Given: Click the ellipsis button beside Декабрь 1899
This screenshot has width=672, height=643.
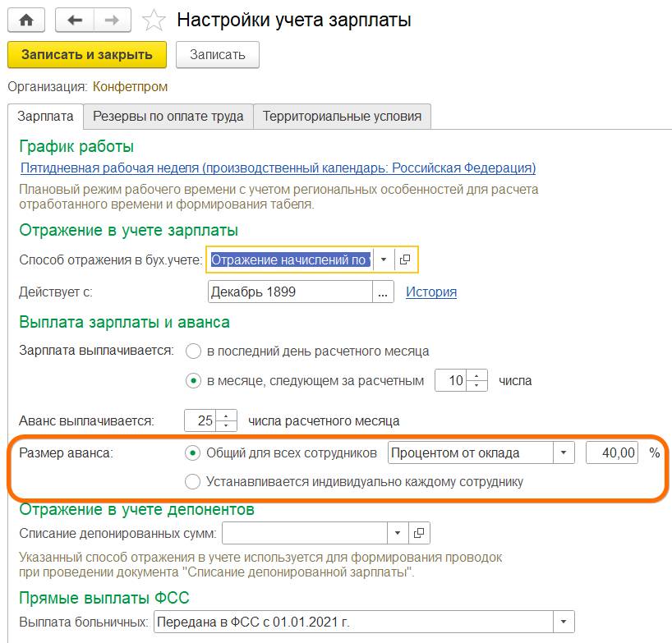Looking at the screenshot, I should [x=384, y=292].
